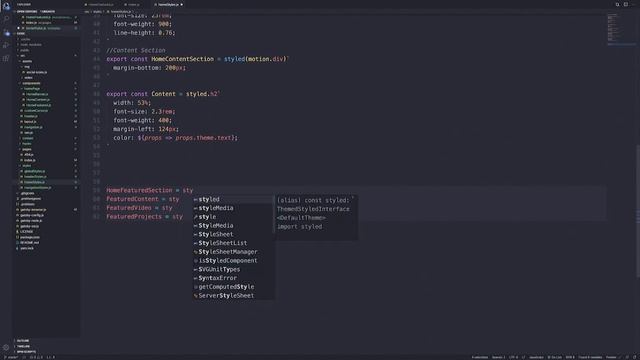Open gatsby-config.js in the file tree
The width and height of the screenshot is (640, 360).
click(31, 215)
